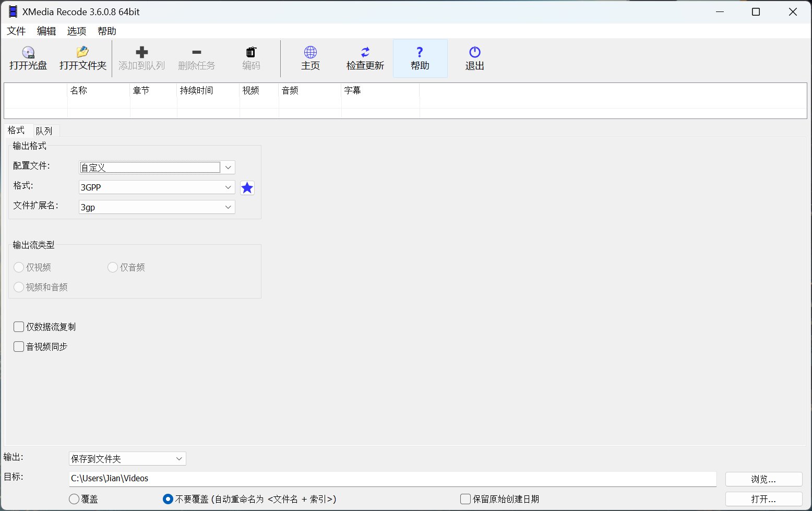Switch to the 队列 queue tab
The width and height of the screenshot is (812, 511).
pos(44,130)
